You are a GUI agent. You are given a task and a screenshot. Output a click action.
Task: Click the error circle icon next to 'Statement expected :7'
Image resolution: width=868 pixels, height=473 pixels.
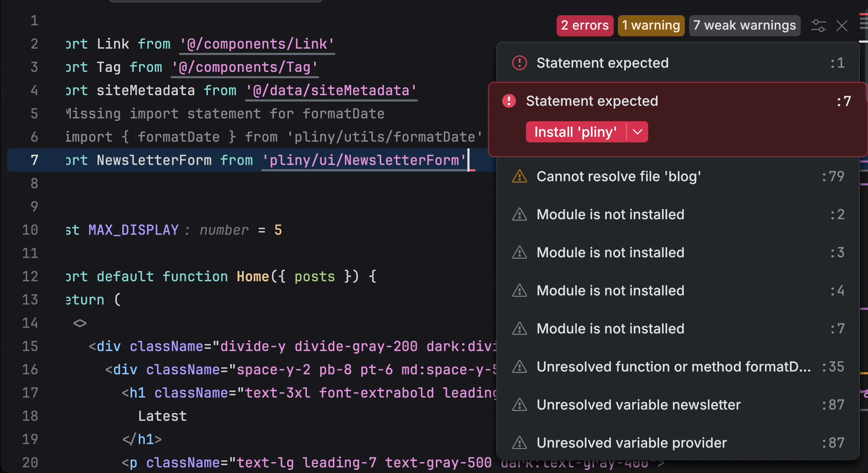510,100
